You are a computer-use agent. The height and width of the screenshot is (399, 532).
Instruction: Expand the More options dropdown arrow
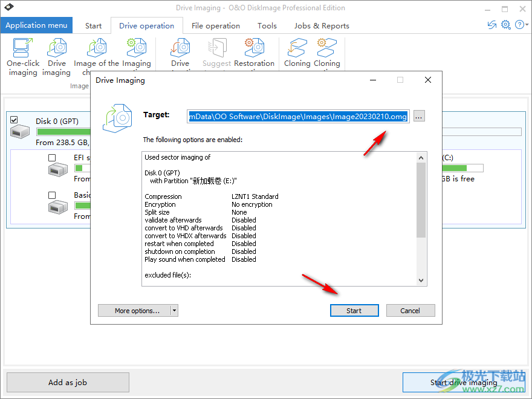tap(174, 311)
